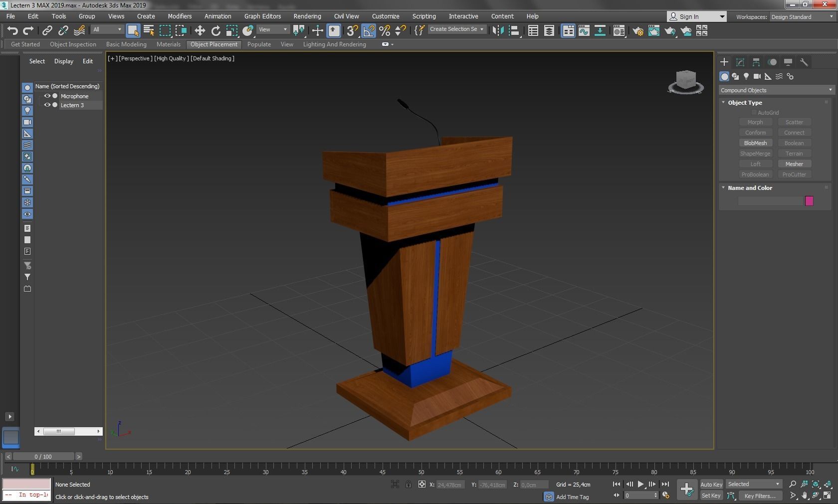Select the Helpers category icon
838x504 pixels.
tap(768, 76)
